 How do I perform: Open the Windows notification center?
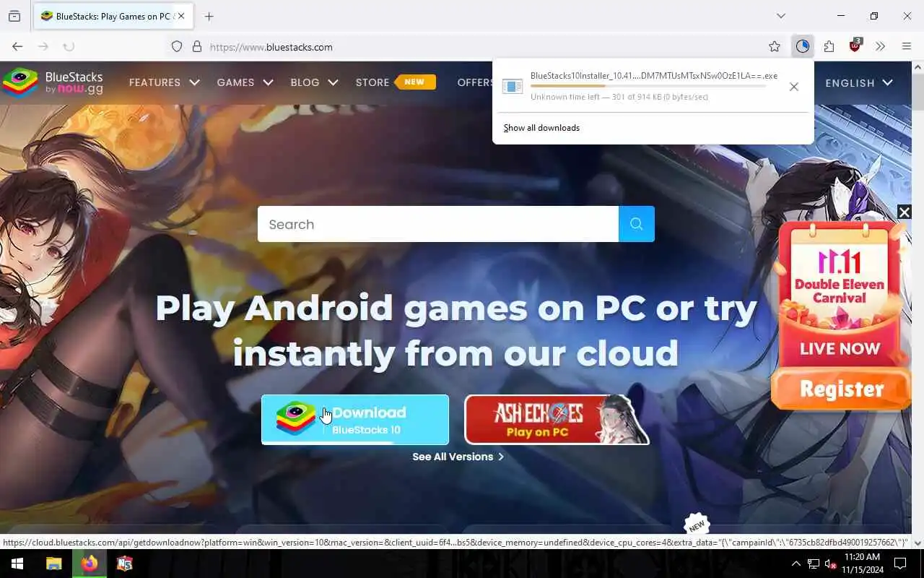[900, 564]
